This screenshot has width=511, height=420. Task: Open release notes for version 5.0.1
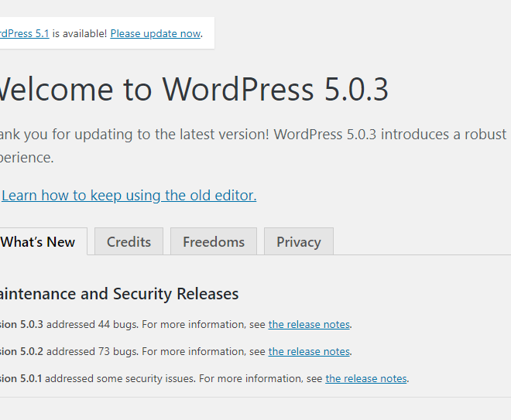coord(366,378)
